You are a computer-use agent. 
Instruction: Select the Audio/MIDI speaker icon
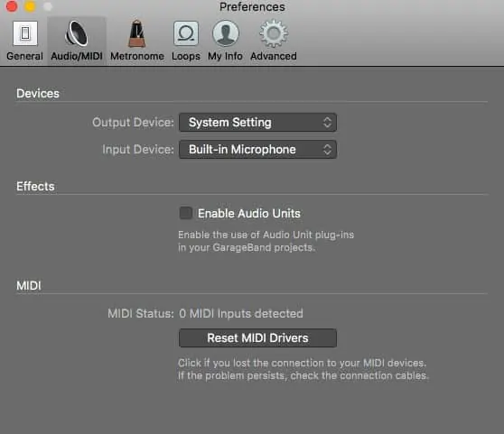click(77, 33)
